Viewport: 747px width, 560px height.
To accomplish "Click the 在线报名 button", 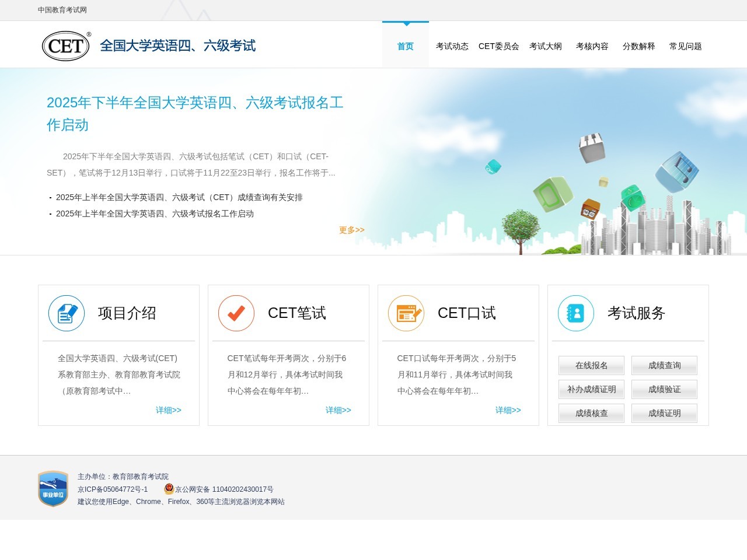I will 591,365.
